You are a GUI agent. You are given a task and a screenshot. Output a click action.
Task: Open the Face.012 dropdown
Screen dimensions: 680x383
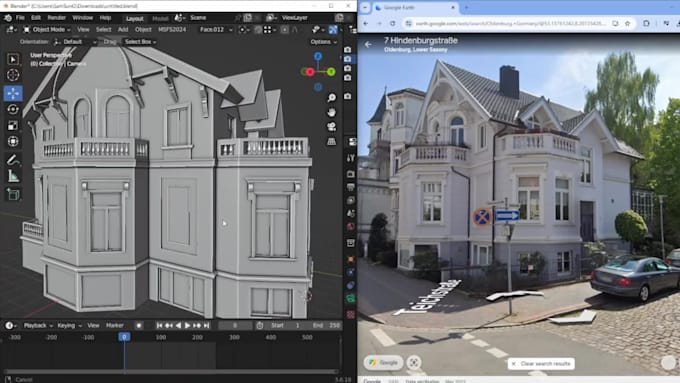coord(216,29)
